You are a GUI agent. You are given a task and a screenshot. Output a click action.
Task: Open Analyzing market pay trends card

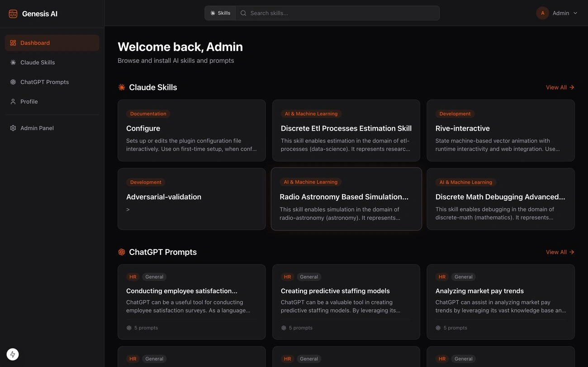pyautogui.click(x=501, y=302)
